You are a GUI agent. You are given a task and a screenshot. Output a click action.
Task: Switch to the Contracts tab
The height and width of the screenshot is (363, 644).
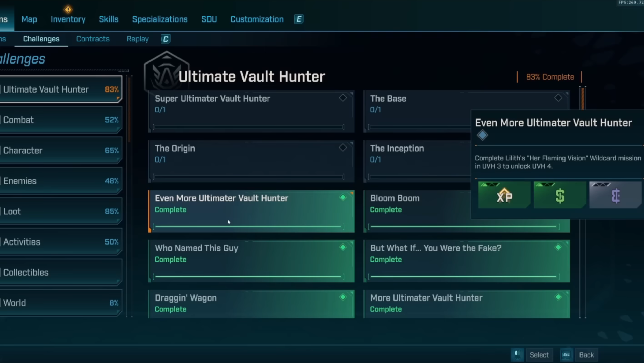pos(93,39)
